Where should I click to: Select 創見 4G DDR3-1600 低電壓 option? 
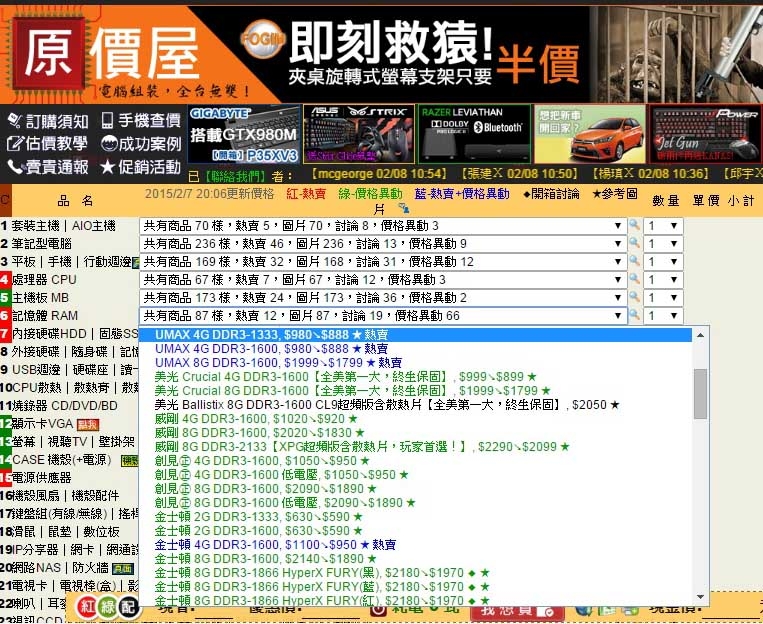(x=415, y=475)
